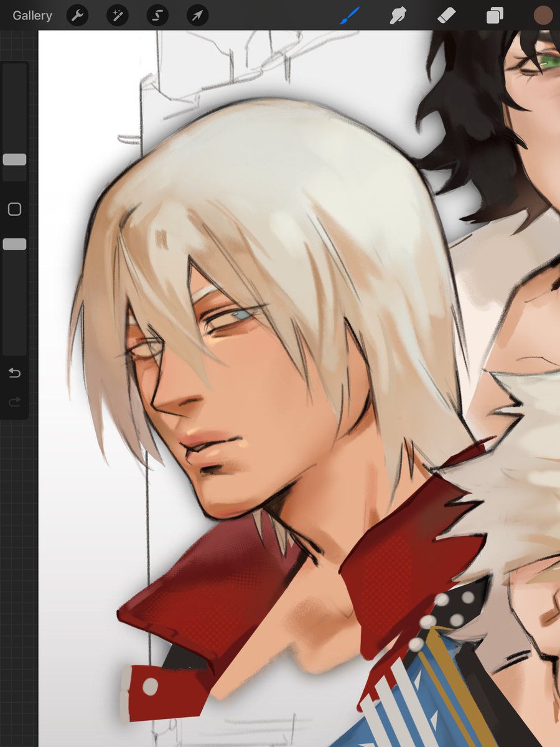Screen dimensions: 560x747
Task: Select the Brush tool
Action: (x=350, y=16)
